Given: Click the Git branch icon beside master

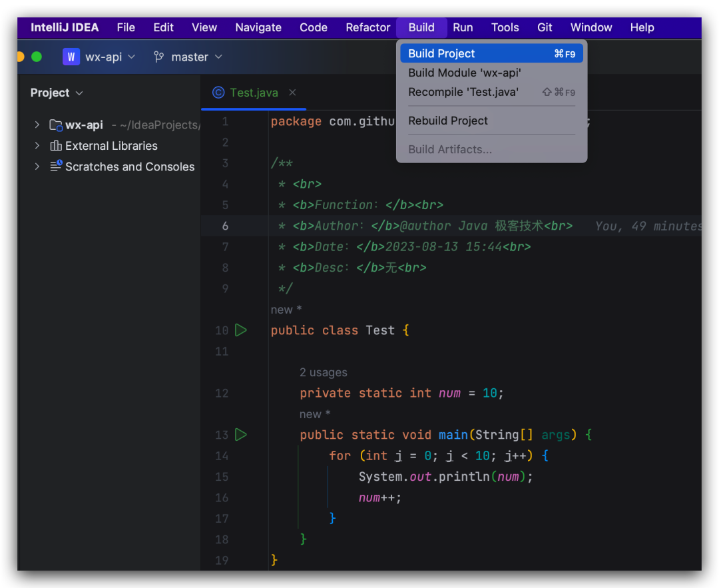Looking at the screenshot, I should [x=158, y=57].
